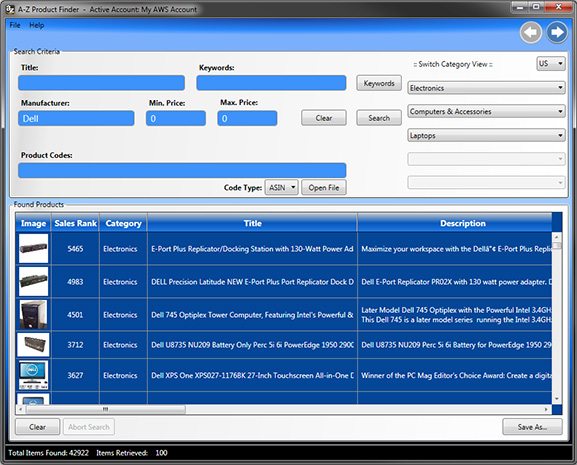Click sales rank cell 3627
The image size is (577, 465).
(75, 375)
